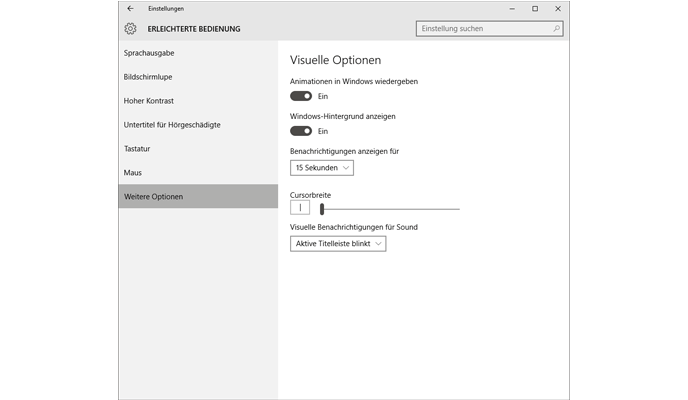
Task: Click the cursor width preview box
Action: point(300,208)
